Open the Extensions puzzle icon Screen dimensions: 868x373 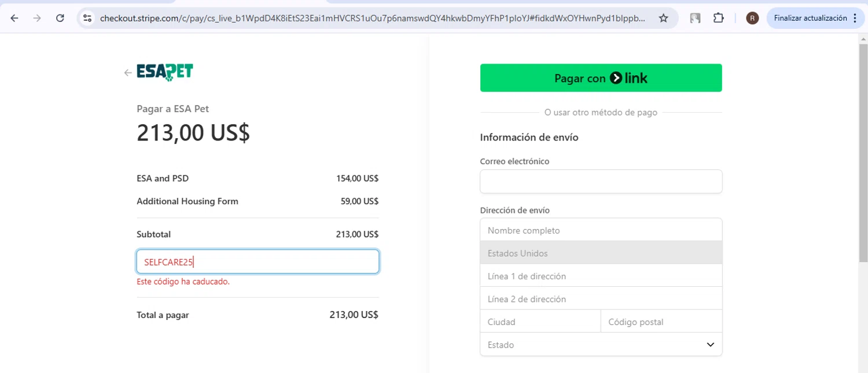(718, 18)
